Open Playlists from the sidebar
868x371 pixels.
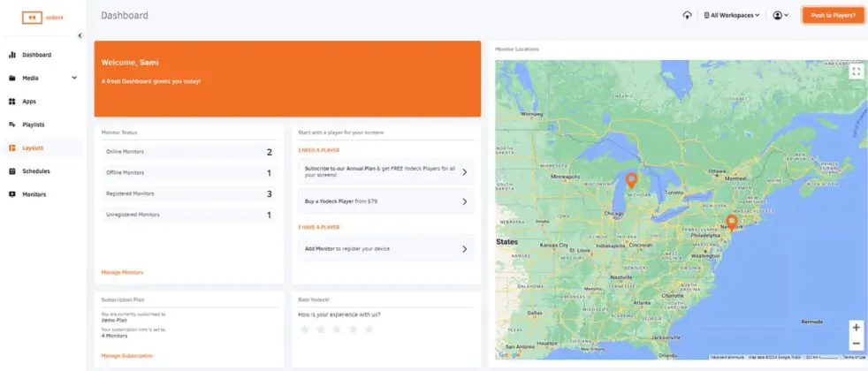pos(34,125)
